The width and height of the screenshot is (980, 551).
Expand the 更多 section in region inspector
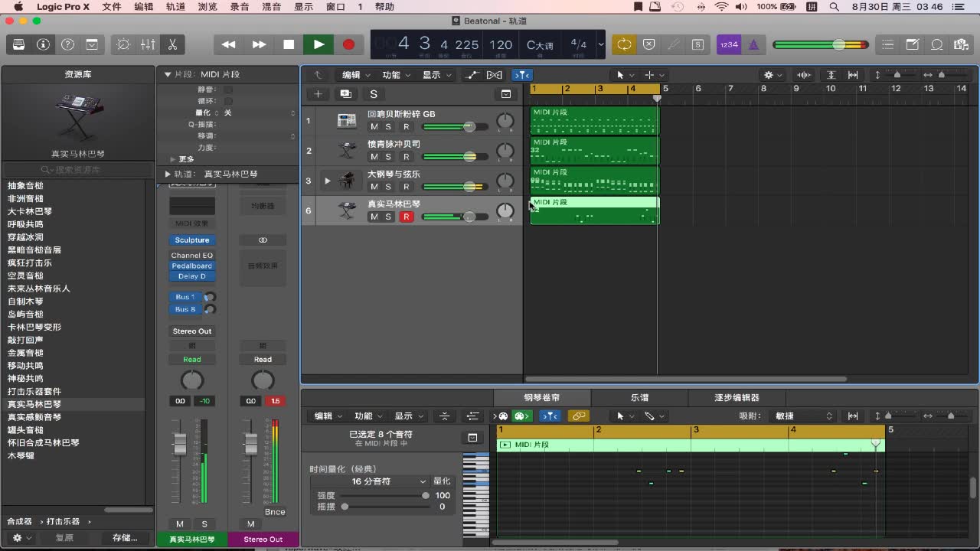[172, 159]
